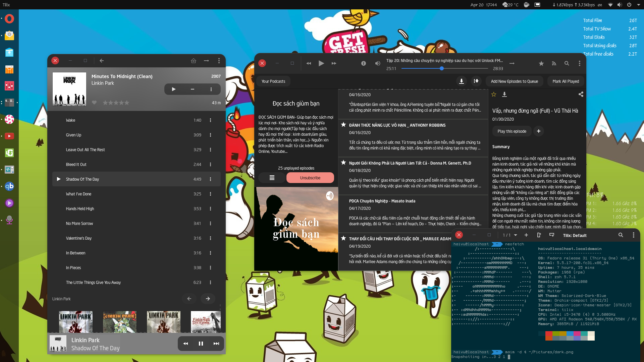
Task: Open the RSS feed icon in podcast header
Action: 554,63
